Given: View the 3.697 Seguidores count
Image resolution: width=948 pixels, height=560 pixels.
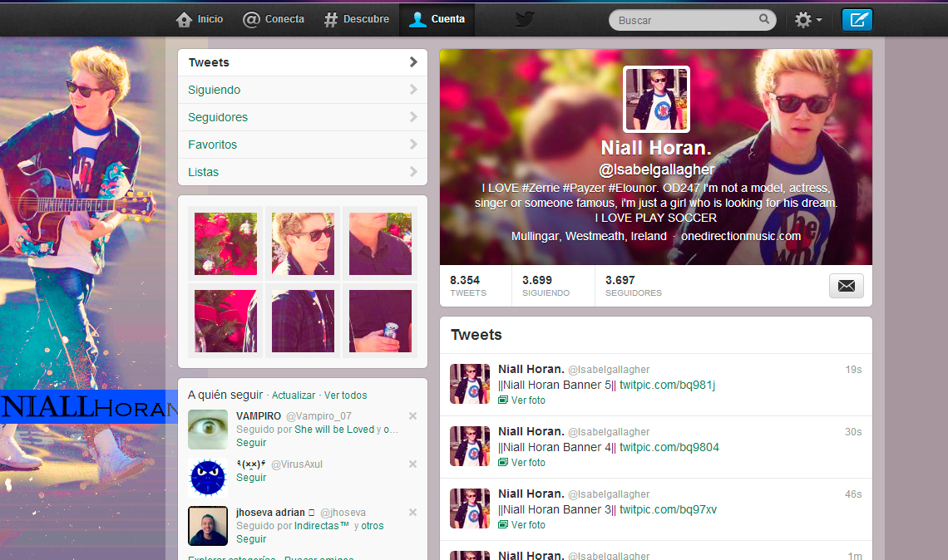Looking at the screenshot, I should point(634,286).
